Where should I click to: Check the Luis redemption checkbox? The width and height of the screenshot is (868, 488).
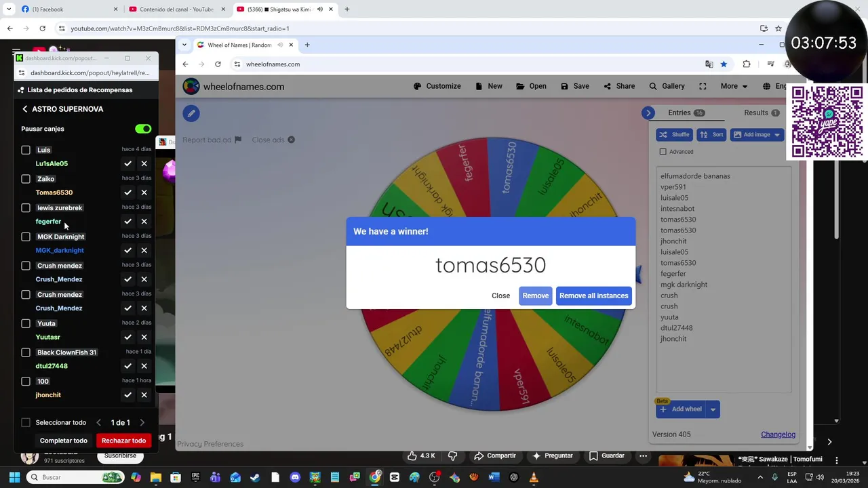pyautogui.click(x=26, y=150)
